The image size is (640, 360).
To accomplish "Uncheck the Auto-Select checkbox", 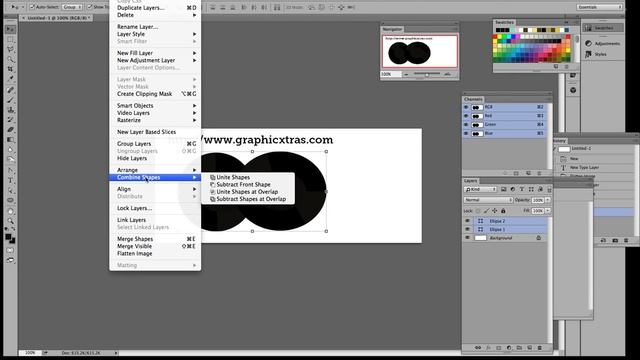I will point(32,7).
